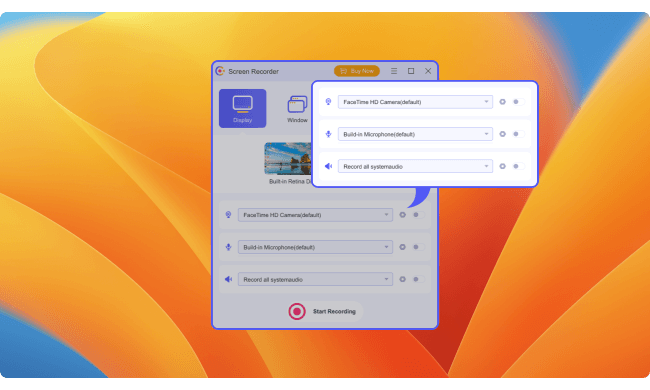Open microphone settings gear in main window
The image size is (650, 390).
(402, 247)
